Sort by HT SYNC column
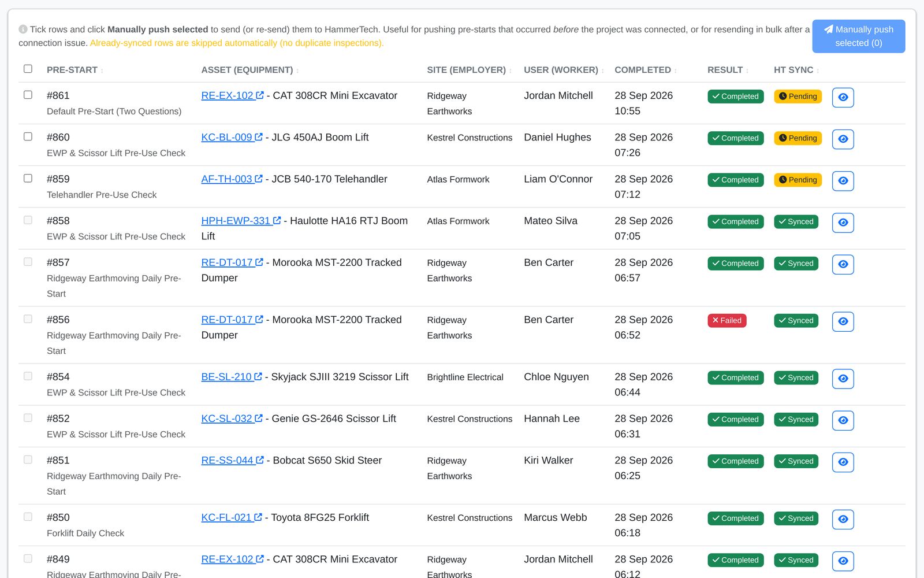 (x=796, y=70)
